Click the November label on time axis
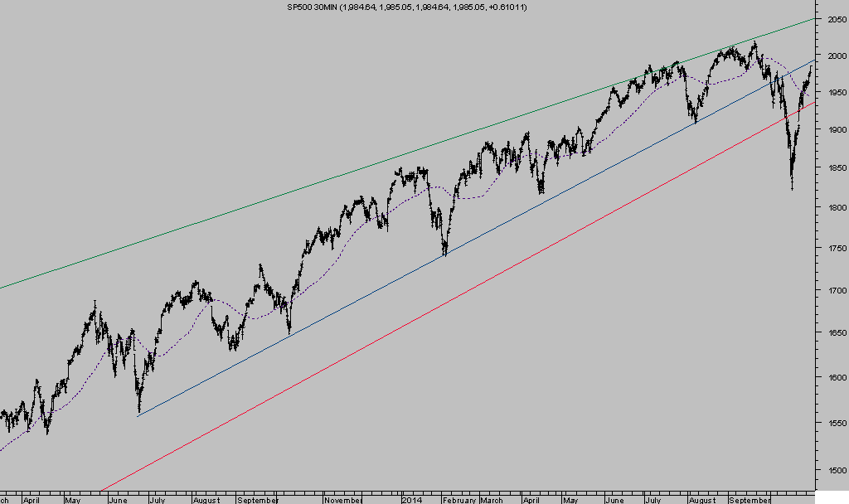The image size is (849, 504). (x=343, y=500)
